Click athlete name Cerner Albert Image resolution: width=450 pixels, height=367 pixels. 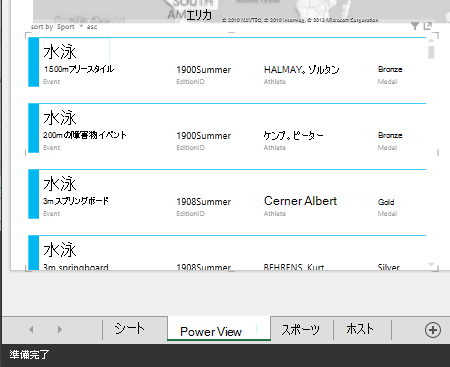coord(300,201)
